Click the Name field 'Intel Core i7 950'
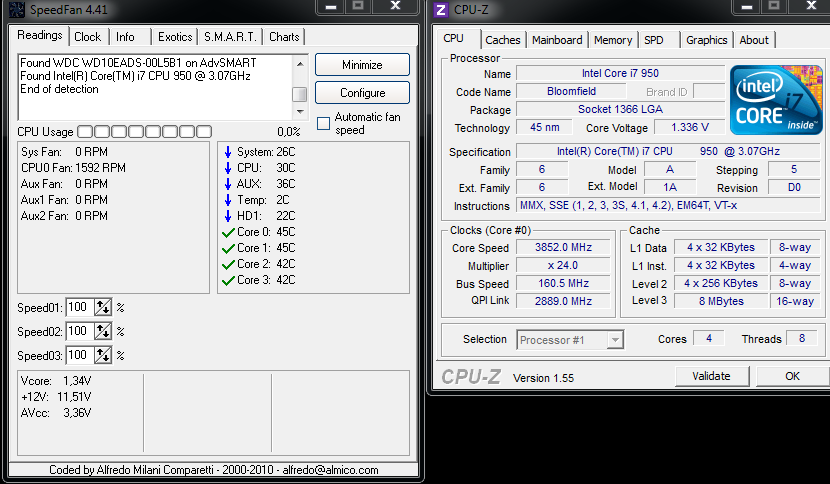Image resolution: width=830 pixels, height=484 pixels. click(620, 73)
